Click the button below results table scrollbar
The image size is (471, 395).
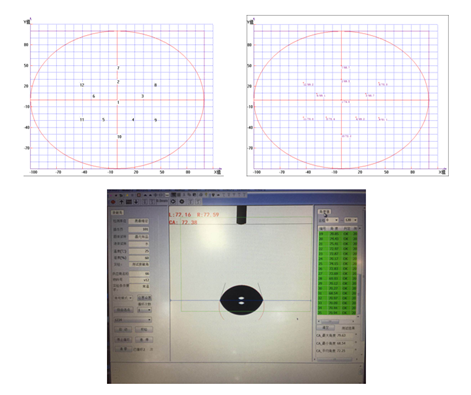[x=326, y=328]
